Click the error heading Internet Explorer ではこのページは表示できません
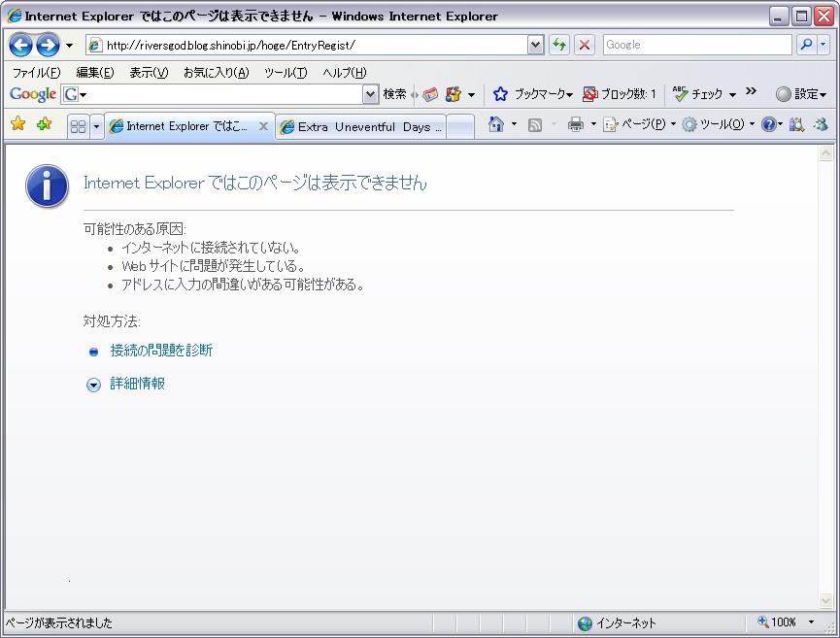840x638 pixels. point(255,183)
